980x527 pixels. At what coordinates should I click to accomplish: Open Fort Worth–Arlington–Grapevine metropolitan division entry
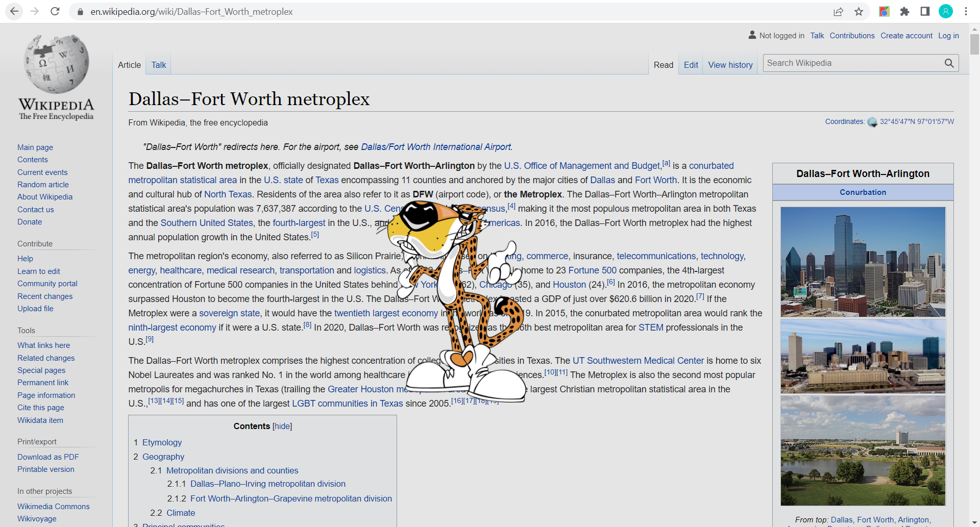point(291,499)
